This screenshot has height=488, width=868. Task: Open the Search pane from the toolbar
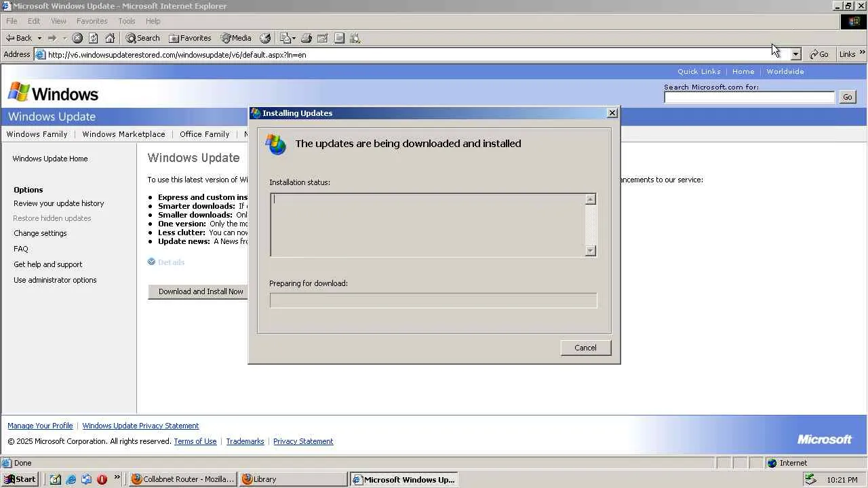pos(142,38)
